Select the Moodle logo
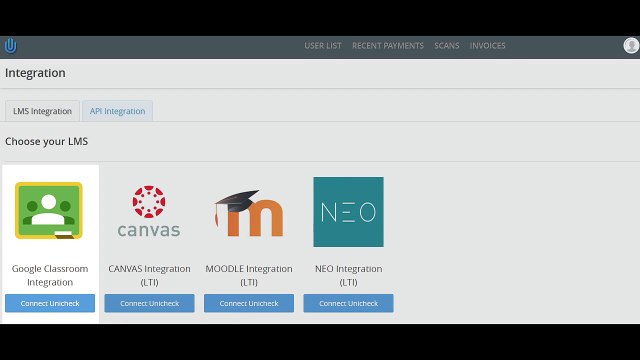The image size is (640, 360). [249, 213]
